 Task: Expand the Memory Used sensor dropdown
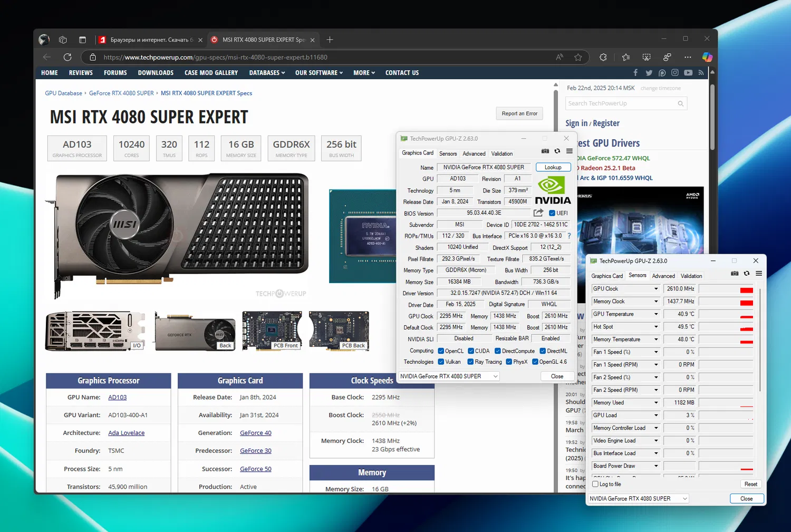[x=656, y=403]
